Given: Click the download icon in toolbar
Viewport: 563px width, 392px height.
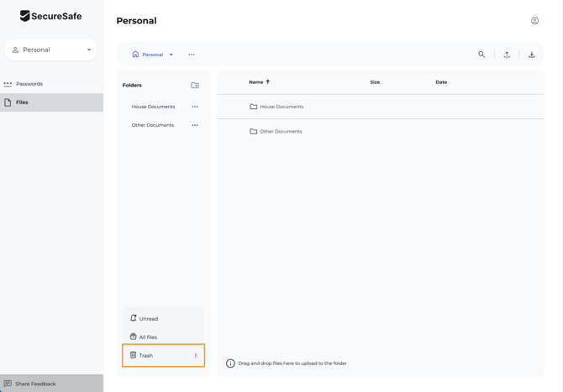Looking at the screenshot, I should pyautogui.click(x=532, y=55).
